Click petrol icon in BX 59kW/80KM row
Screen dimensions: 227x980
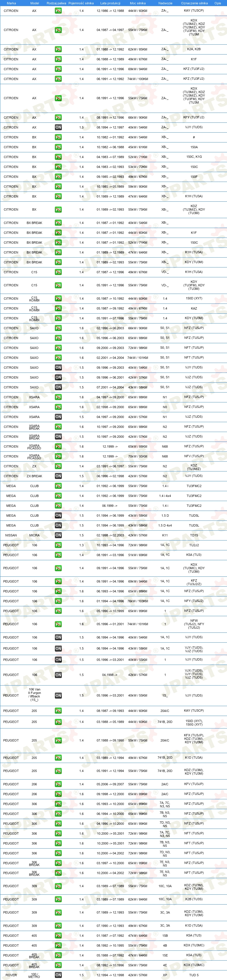[x=58, y=187]
